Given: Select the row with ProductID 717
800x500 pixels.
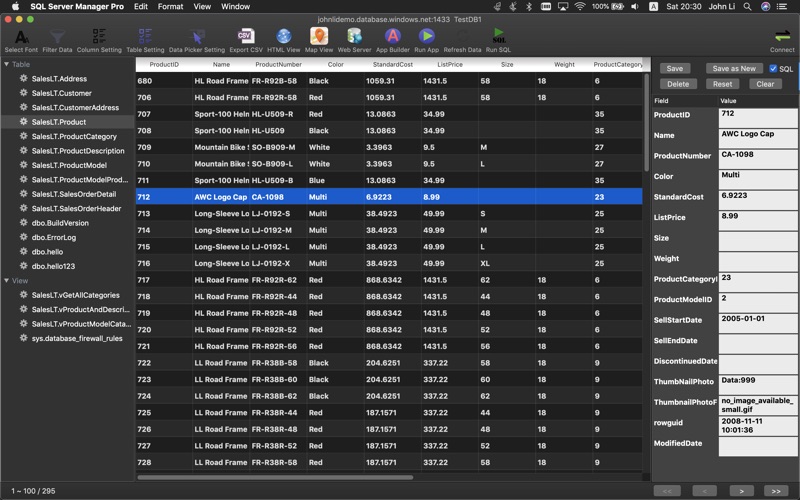Looking at the screenshot, I should 389,280.
